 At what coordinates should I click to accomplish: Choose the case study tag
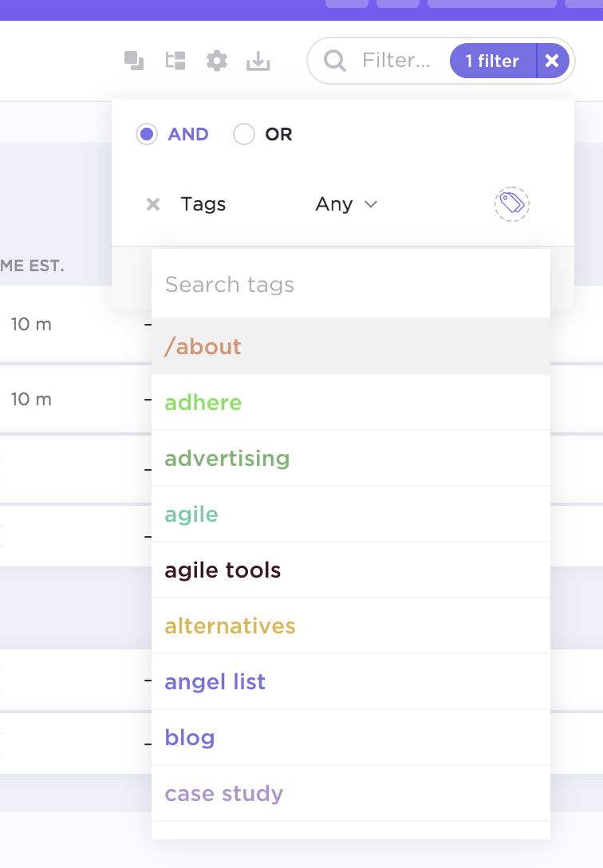tap(224, 794)
